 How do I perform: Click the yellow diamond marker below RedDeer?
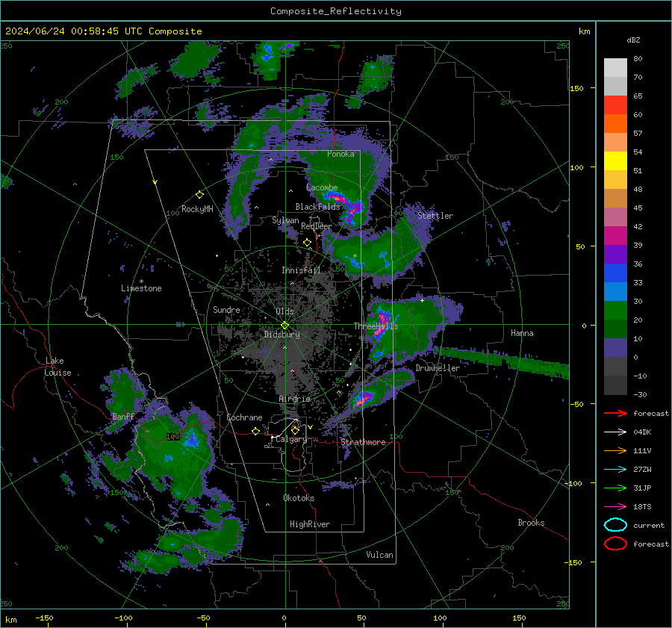[307, 243]
